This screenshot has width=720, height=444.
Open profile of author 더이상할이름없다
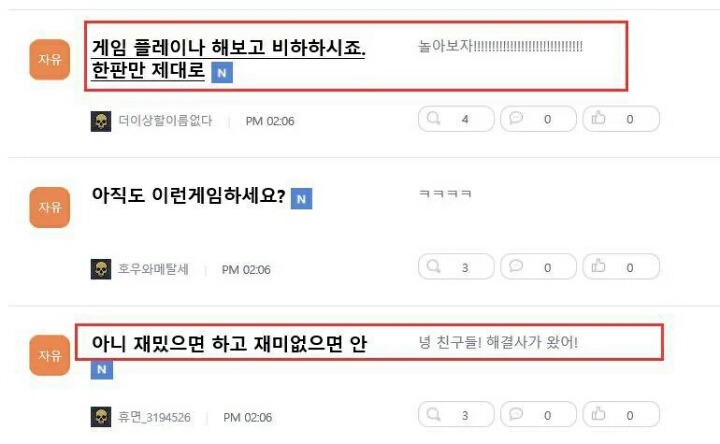pyautogui.click(x=165, y=121)
